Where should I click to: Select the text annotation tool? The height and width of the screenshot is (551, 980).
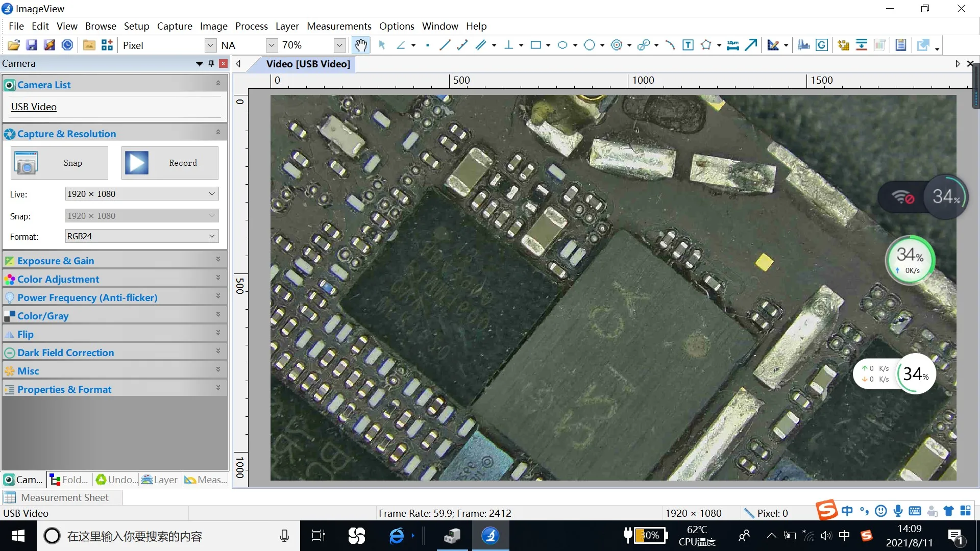[x=688, y=45]
